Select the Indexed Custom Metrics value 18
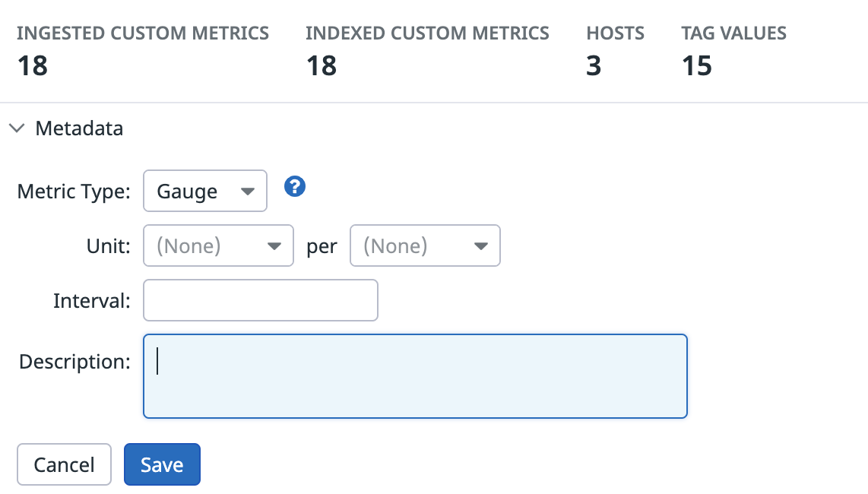Viewport: 868px width, 494px height. pos(322,66)
